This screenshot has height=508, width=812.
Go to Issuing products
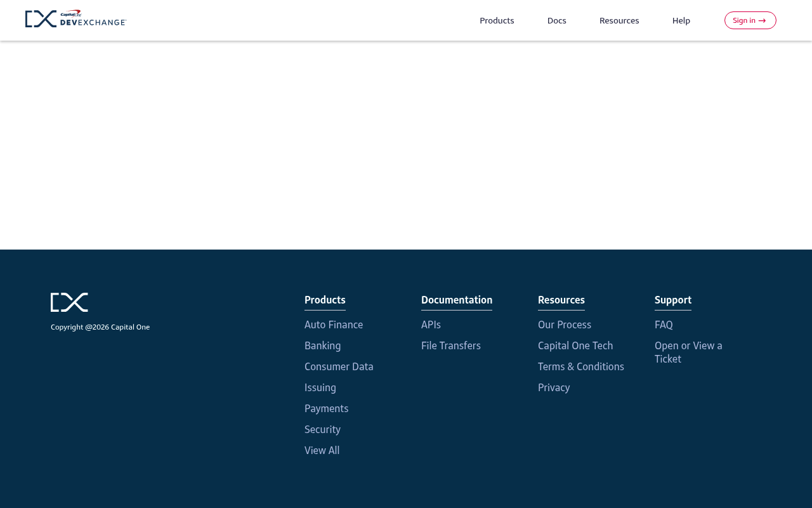click(320, 387)
